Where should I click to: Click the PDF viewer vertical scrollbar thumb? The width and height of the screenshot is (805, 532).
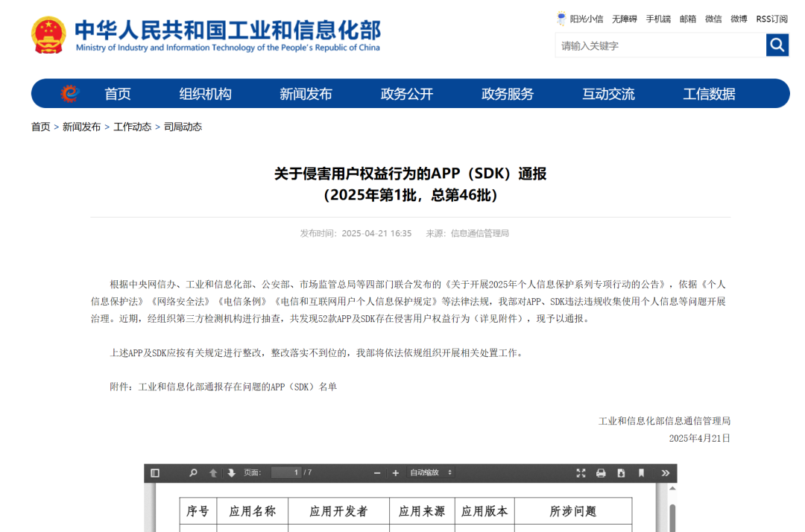coord(672,518)
